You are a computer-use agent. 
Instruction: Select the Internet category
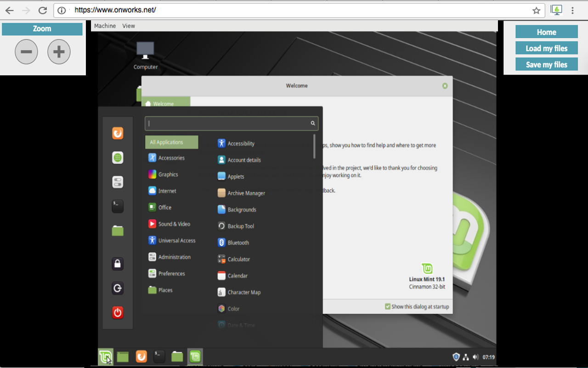click(x=162, y=191)
